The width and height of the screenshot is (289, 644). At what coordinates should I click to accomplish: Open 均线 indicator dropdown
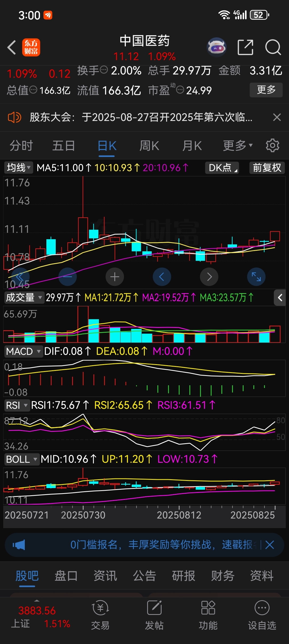click(x=18, y=168)
